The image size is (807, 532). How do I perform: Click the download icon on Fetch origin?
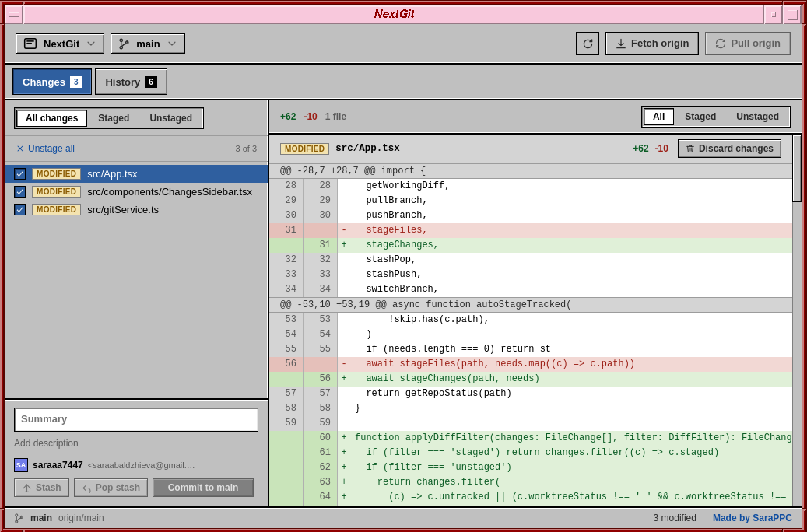tap(621, 44)
